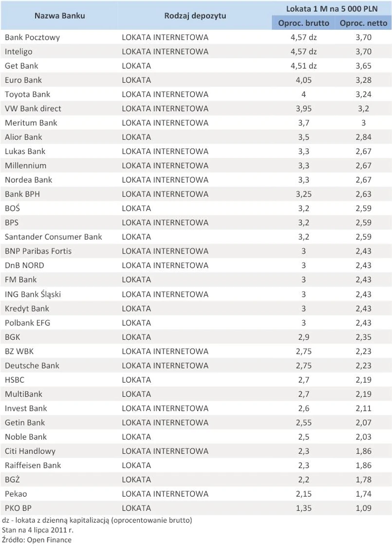Viewport: 392px width, 546px height.
Task: Select the Oproc. brutto column header
Action: pyautogui.click(x=303, y=23)
